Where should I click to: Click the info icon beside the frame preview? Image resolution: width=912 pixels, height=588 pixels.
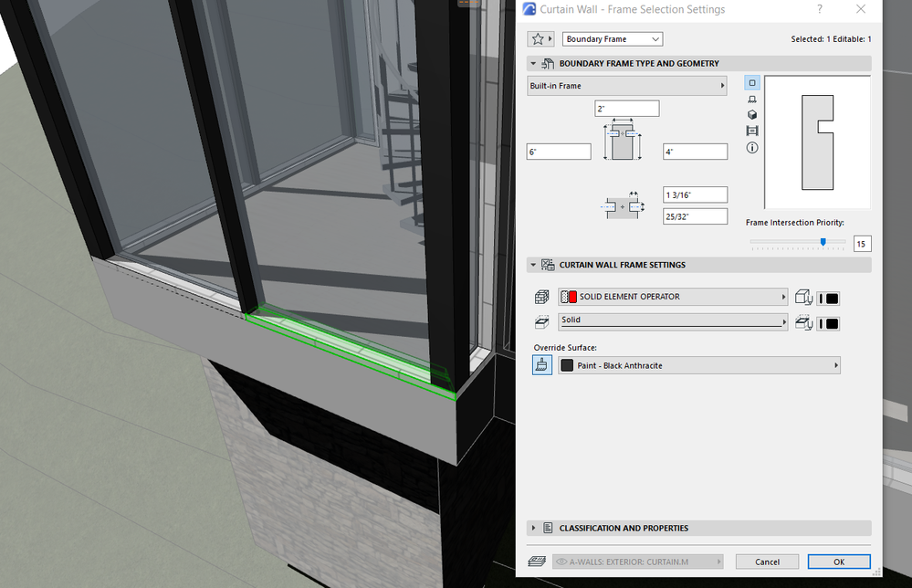751,147
